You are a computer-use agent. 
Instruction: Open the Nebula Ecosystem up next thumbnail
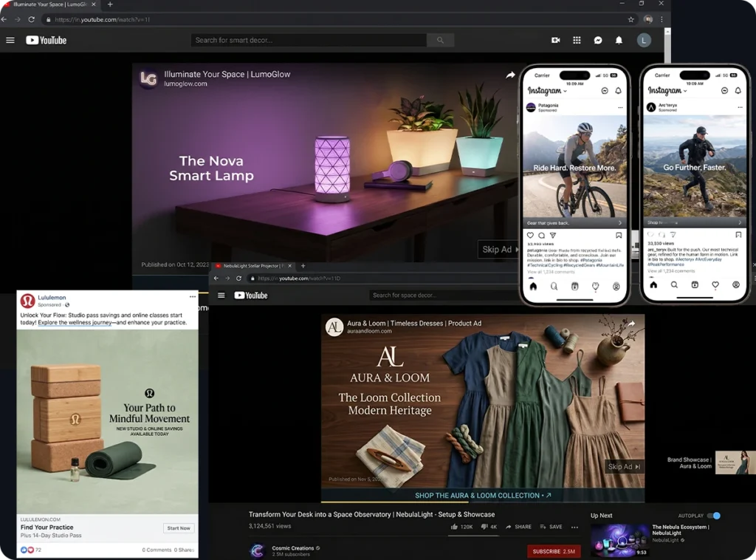[619, 540]
